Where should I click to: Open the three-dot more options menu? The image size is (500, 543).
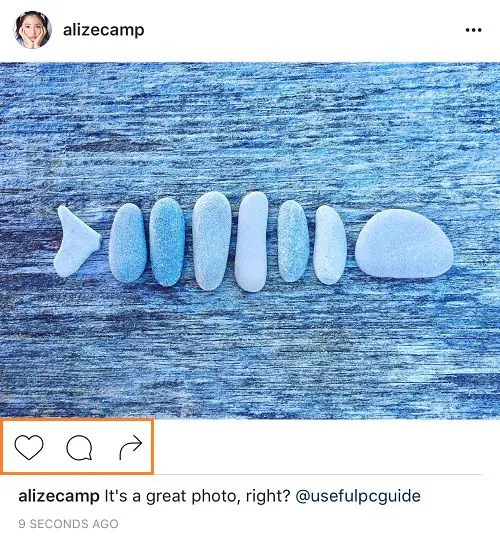pyautogui.click(x=473, y=30)
